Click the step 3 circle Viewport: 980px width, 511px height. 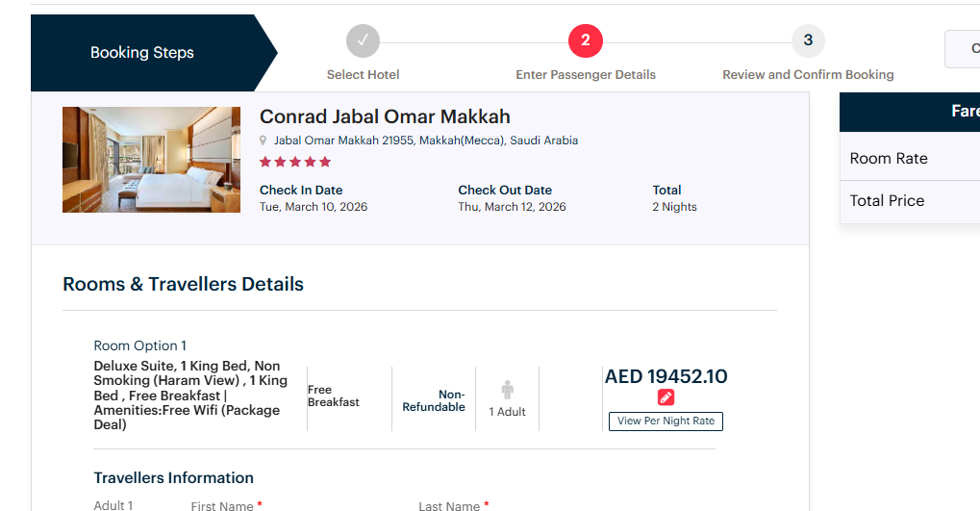[x=808, y=40]
